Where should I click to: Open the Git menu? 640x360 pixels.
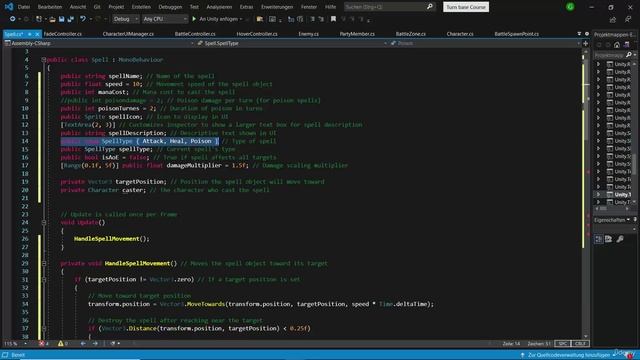[97, 7]
